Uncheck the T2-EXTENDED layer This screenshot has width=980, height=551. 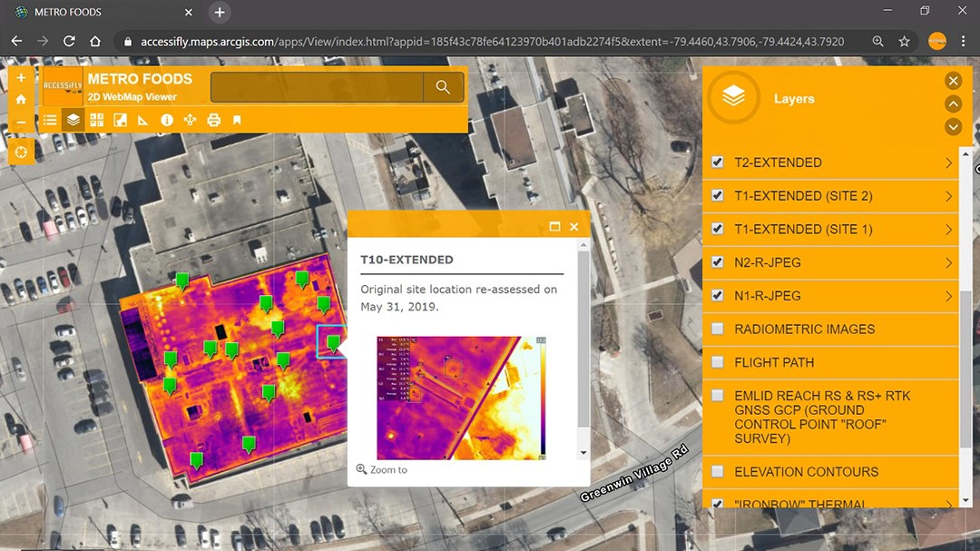tap(718, 162)
